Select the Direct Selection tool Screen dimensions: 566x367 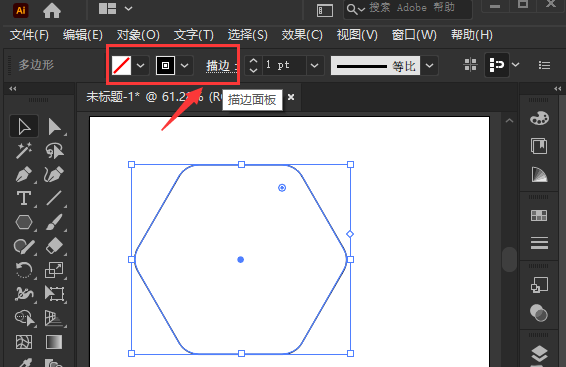54,127
